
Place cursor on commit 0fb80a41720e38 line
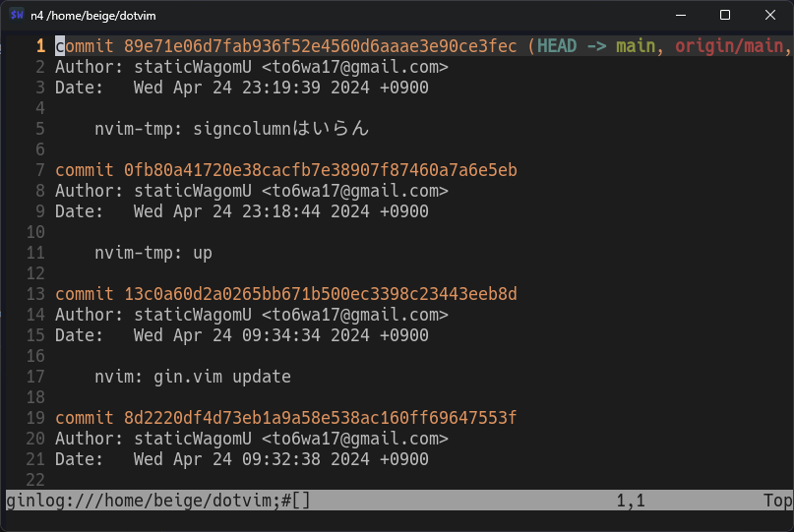(285, 170)
